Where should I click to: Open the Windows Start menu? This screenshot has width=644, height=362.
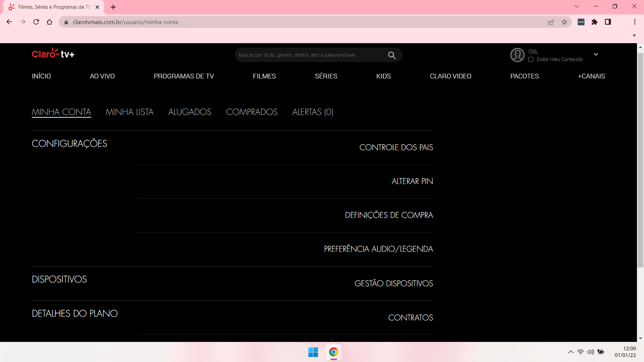pyautogui.click(x=313, y=352)
